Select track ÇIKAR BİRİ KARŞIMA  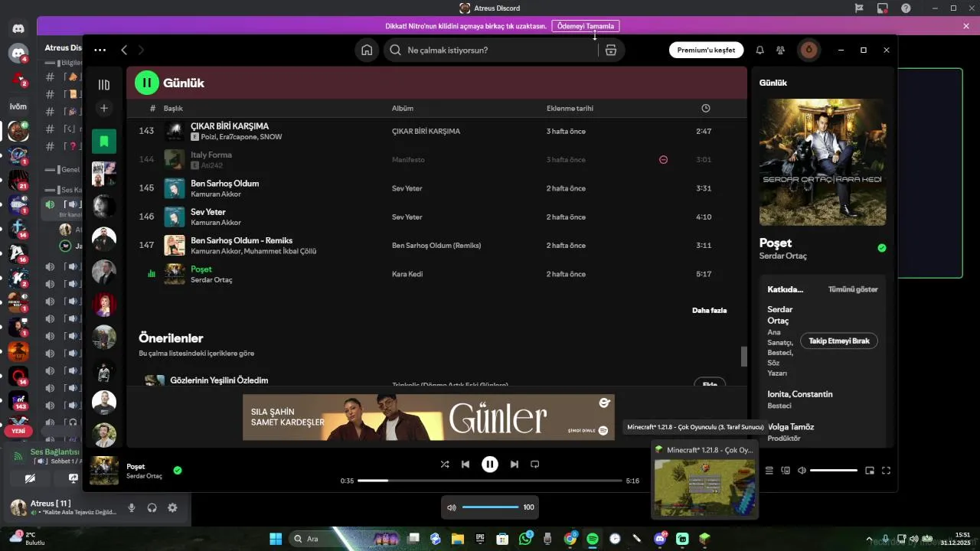point(230,126)
